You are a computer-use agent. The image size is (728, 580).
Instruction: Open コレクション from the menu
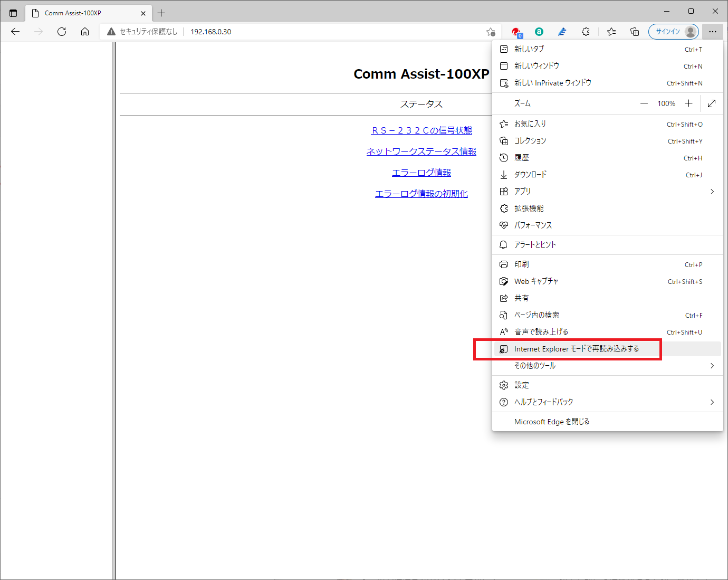click(x=607, y=141)
